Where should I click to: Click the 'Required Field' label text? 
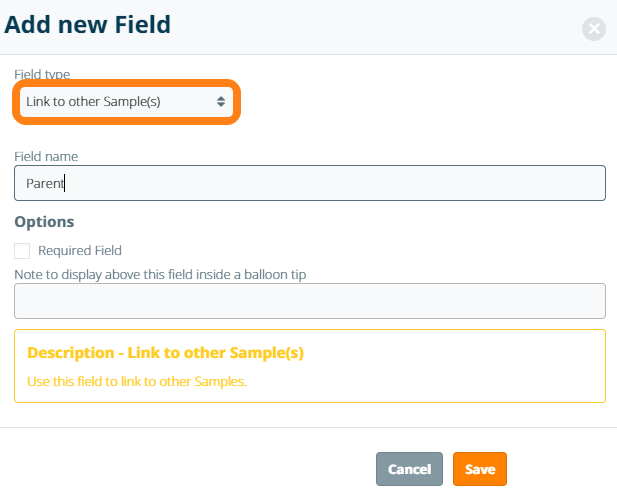[x=79, y=250]
